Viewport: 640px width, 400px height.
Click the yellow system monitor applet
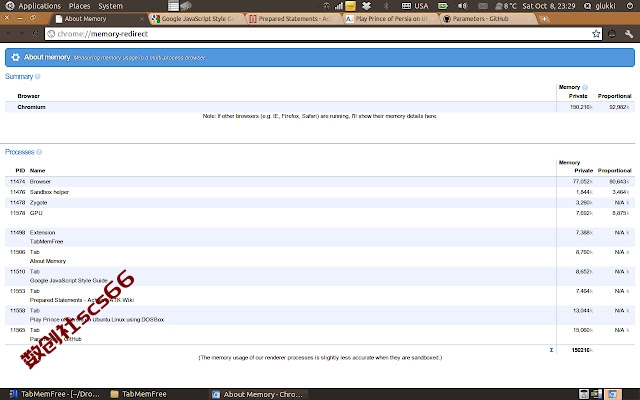[351, 6]
